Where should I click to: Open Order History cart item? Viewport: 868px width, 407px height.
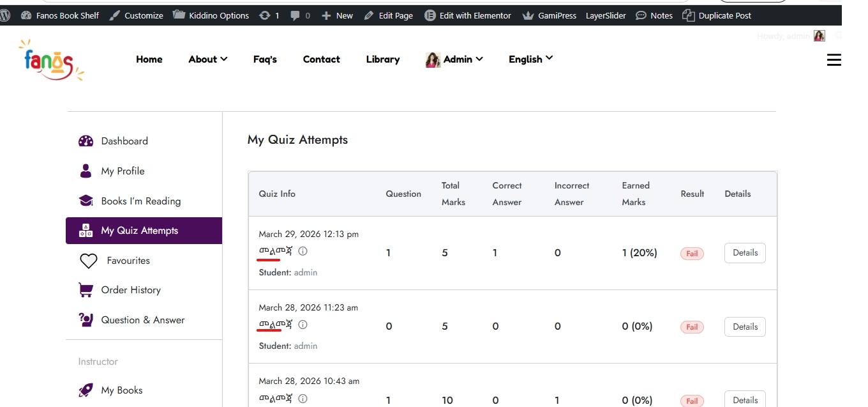(x=130, y=290)
